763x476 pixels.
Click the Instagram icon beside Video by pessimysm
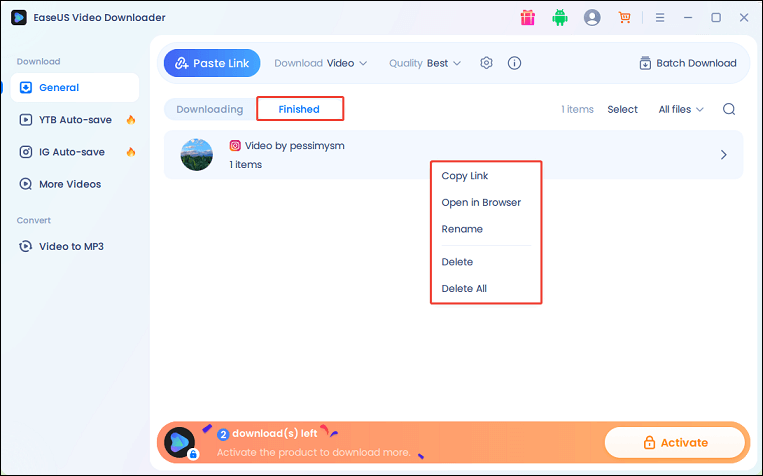point(235,146)
